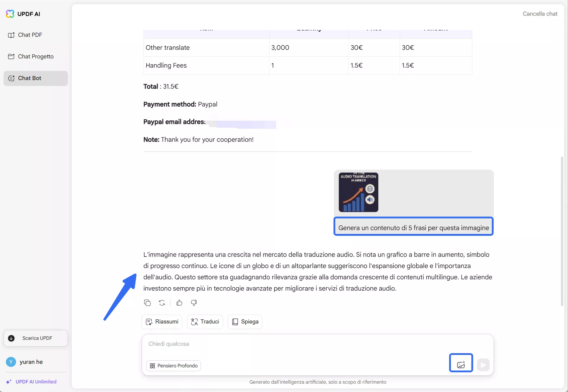Click the Spiega button
This screenshot has height=392, width=568.
pos(245,322)
